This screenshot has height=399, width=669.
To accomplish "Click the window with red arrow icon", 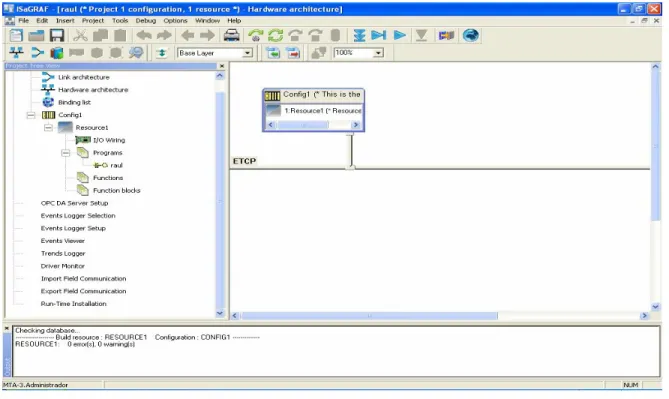I will coord(293,53).
